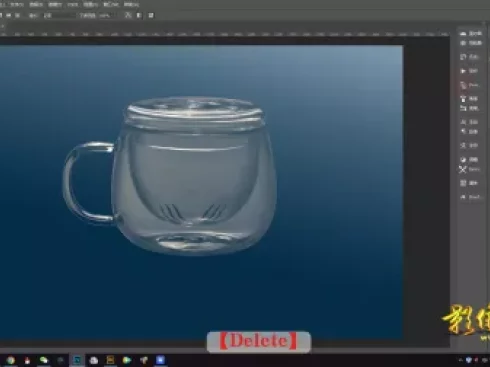
Task: Click the curved-line icon in the options bar
Action: pyautogui.click(x=128, y=15)
